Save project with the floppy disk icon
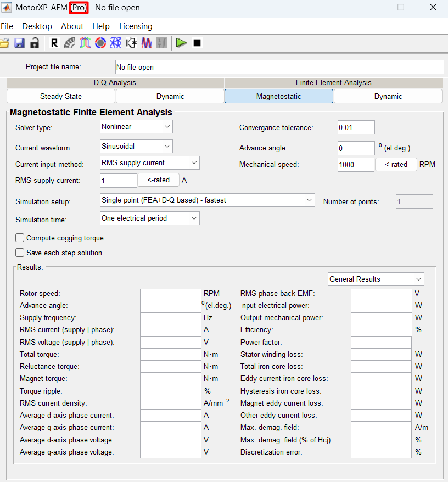 [19, 43]
